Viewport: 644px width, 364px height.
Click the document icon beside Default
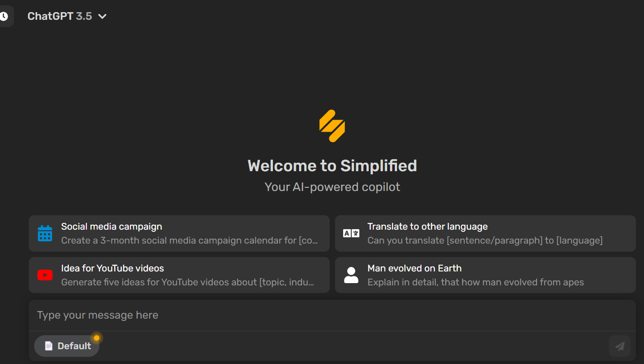tap(49, 346)
